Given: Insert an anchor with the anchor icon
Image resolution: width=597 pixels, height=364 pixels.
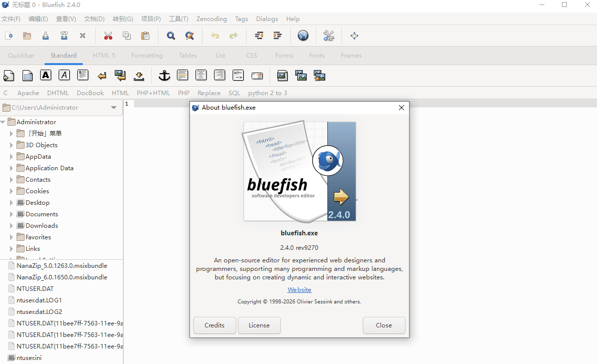Looking at the screenshot, I should pyautogui.click(x=164, y=76).
